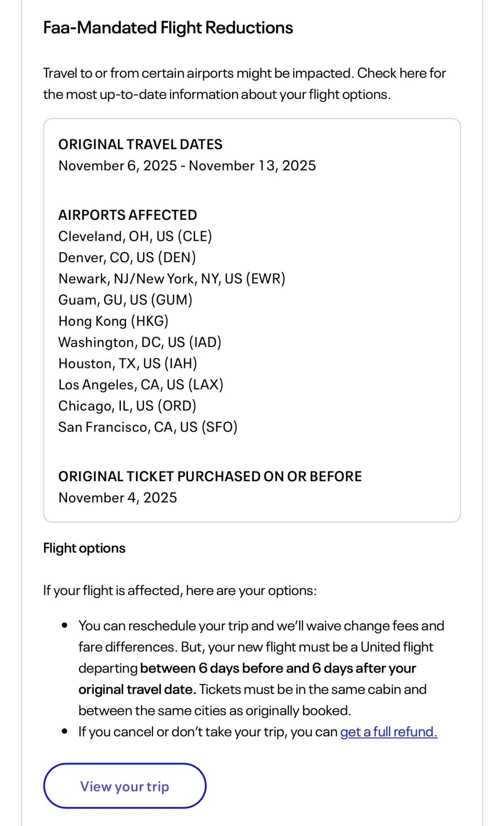
Task: Tap the Houston, TX (IAH) entry
Action: click(127, 364)
